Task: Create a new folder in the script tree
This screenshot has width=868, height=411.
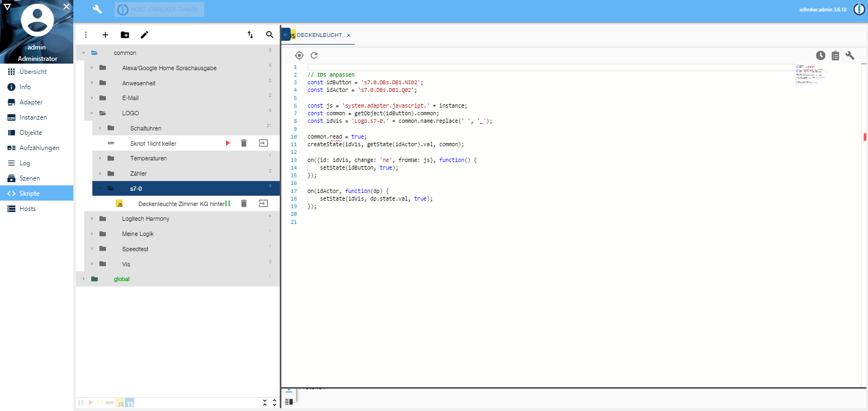Action: 125,35
